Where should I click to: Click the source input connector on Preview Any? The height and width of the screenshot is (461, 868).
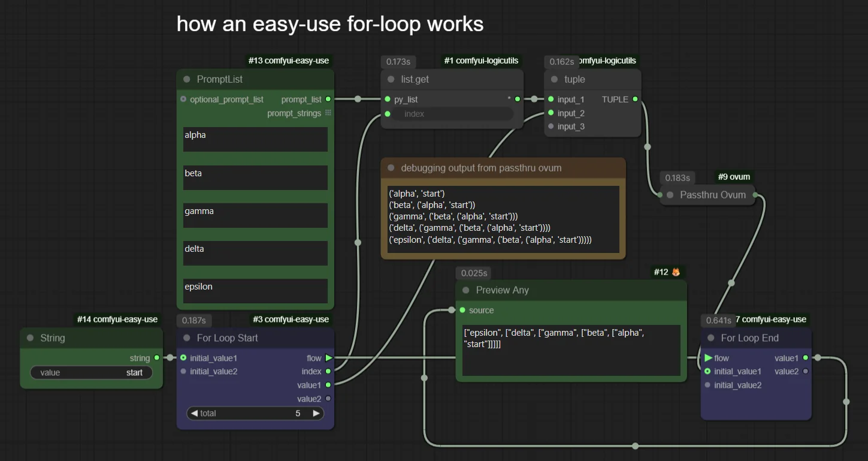pos(462,310)
